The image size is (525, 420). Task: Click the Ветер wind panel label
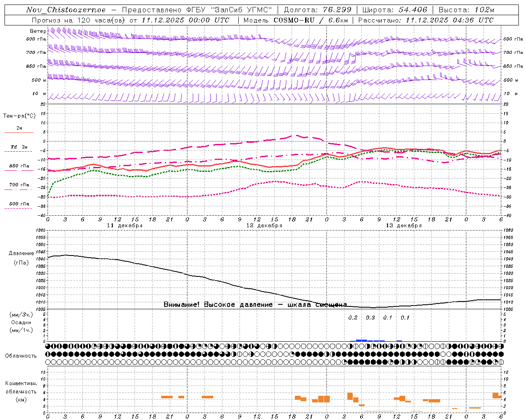point(38,31)
